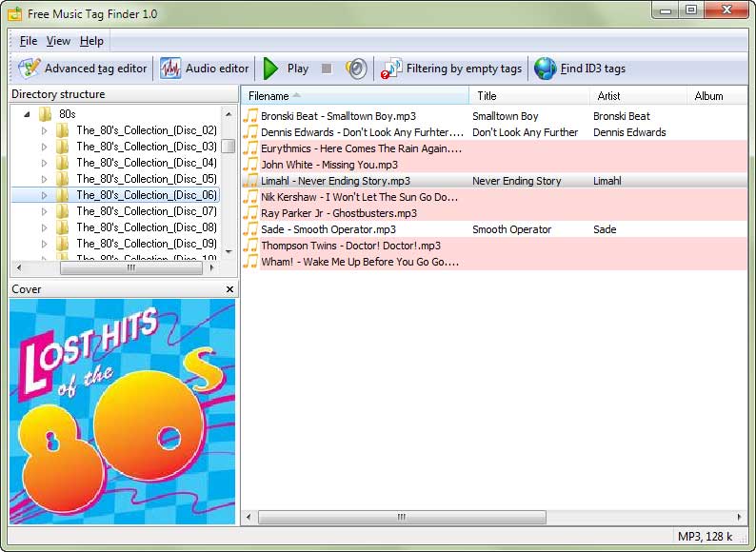Image resolution: width=756 pixels, height=552 pixels.
Task: Click the file list horizontal scrollbar thumb
Action: coord(402,517)
